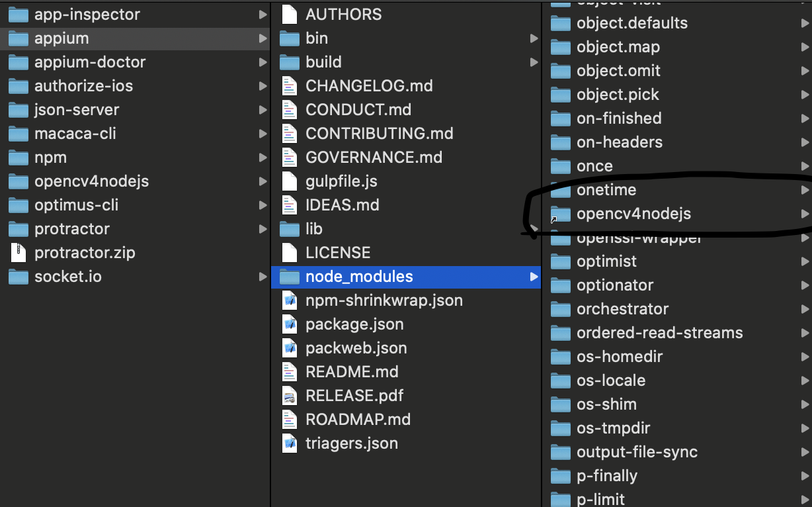This screenshot has width=812, height=507.
Task: Expand the authorize-ios folder arrow
Action: click(x=263, y=86)
